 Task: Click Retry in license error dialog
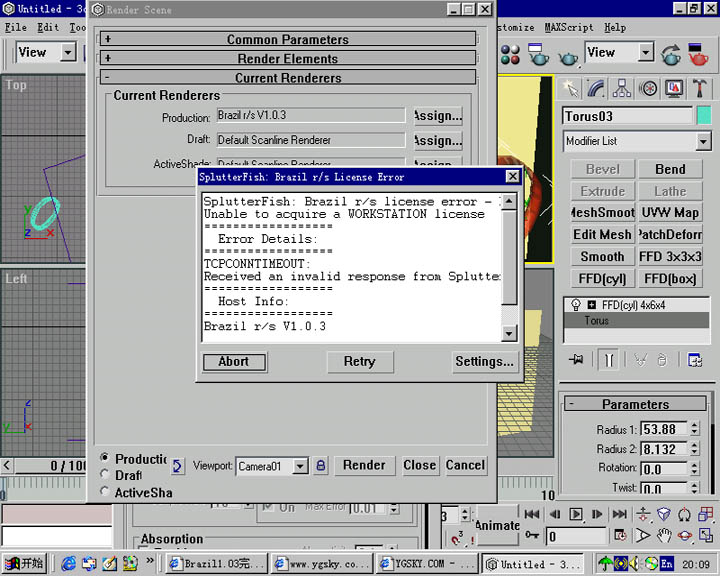point(360,362)
